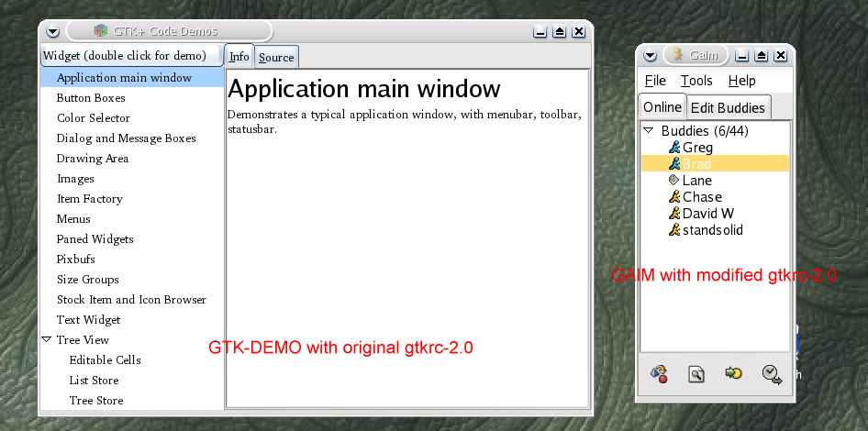
Task: Open the Edit Buddies tab in Gaim
Action: pyautogui.click(x=728, y=107)
